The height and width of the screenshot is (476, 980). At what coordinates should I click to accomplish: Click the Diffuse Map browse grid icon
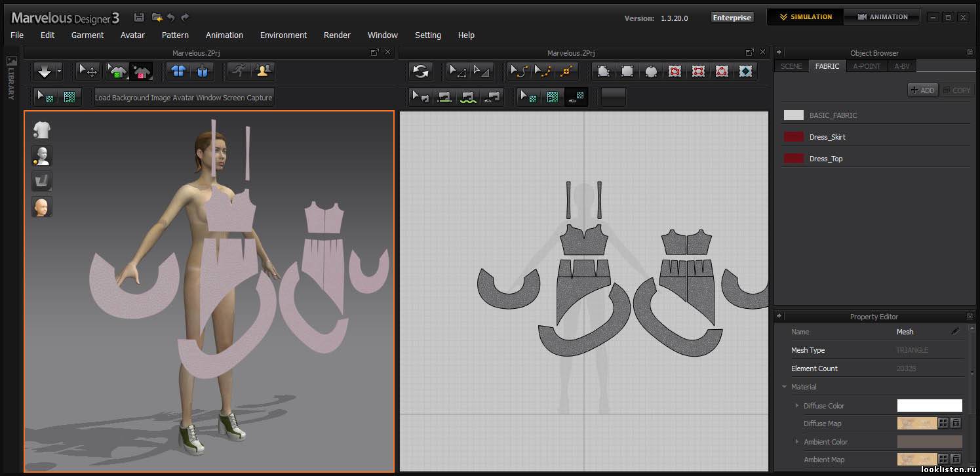943,424
